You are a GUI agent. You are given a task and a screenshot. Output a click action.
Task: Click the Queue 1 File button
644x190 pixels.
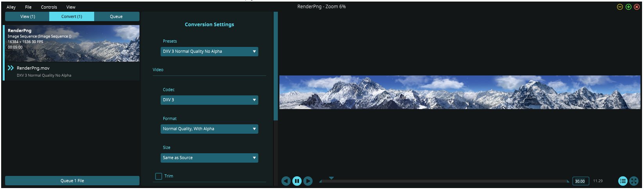[72, 181]
